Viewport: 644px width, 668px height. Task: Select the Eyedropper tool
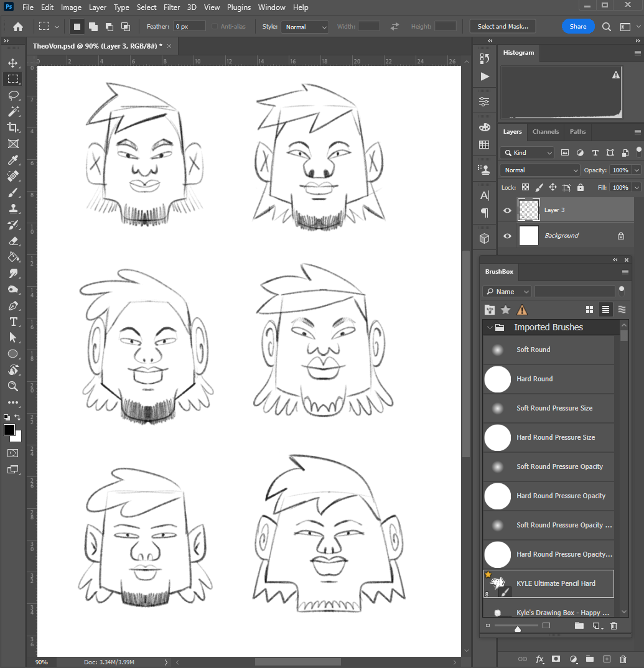(x=13, y=160)
